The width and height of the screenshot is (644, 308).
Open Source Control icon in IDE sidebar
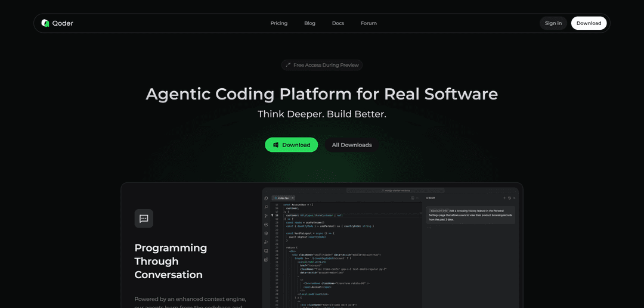click(x=266, y=216)
